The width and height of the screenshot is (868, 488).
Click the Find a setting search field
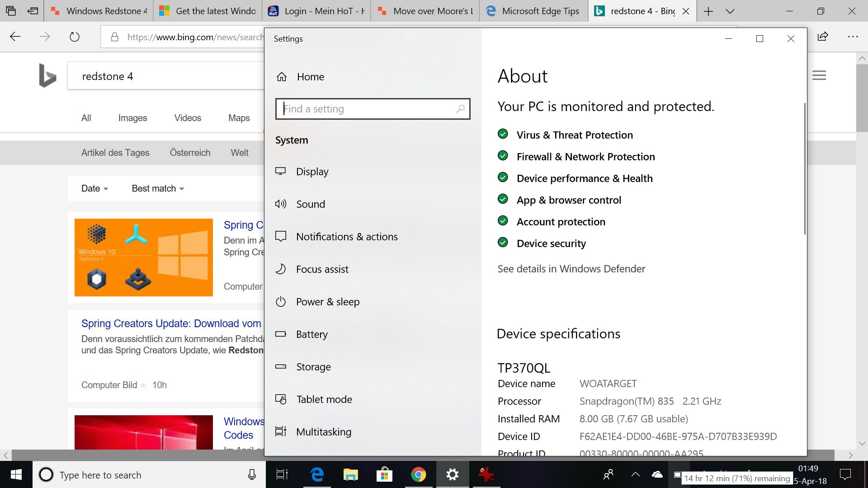373,108
